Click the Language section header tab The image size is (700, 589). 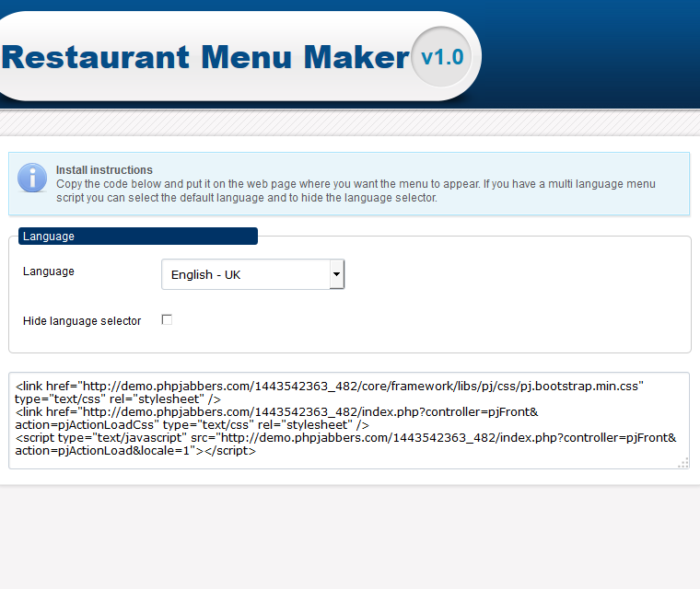click(x=138, y=236)
